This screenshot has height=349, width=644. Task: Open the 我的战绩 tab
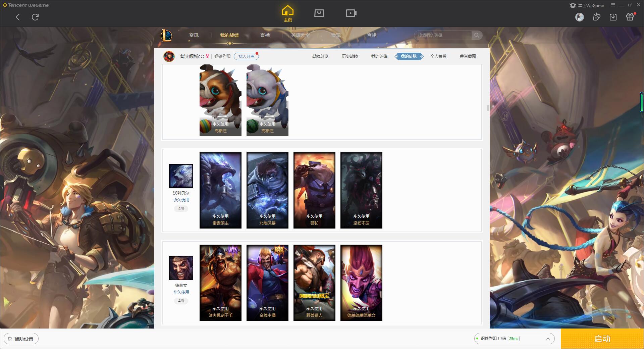point(229,35)
